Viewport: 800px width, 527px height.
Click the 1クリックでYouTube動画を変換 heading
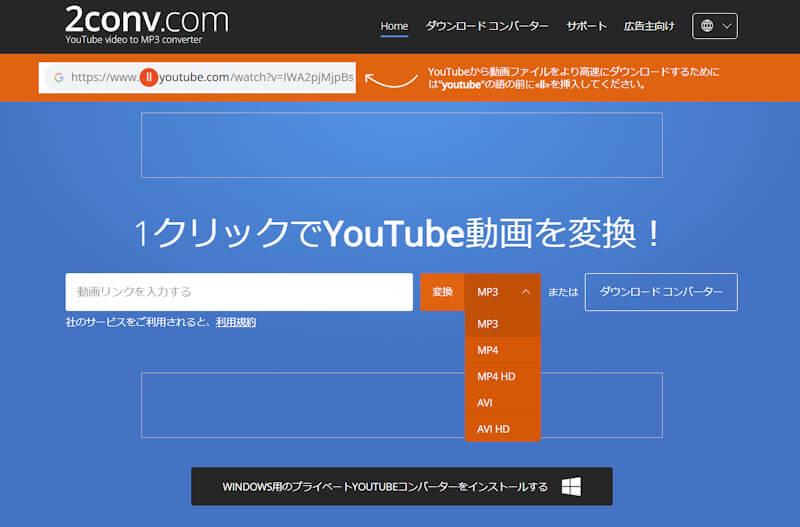point(398,233)
